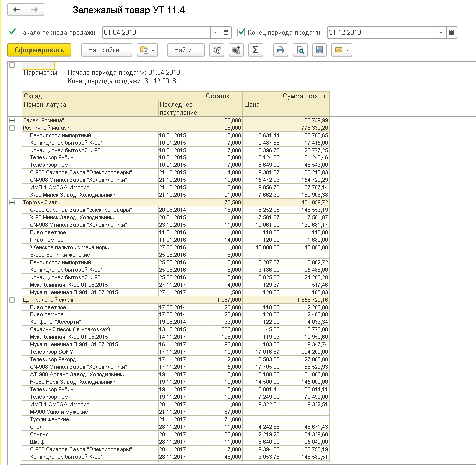Open the calendar for the end date

451,32
